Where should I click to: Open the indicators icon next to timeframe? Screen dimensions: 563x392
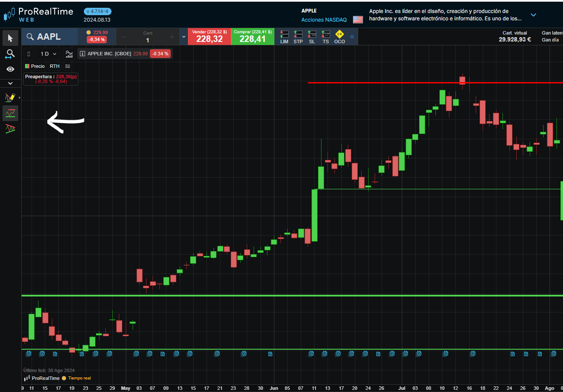click(69, 54)
